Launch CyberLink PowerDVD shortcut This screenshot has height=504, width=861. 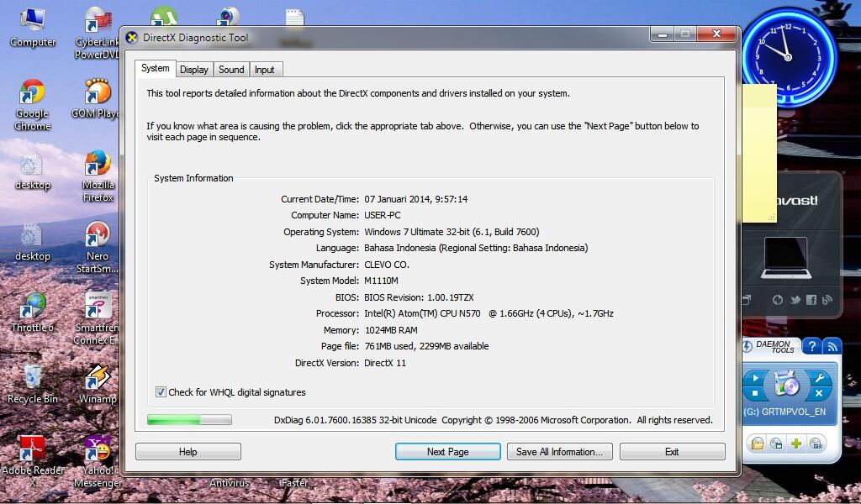pos(98,33)
